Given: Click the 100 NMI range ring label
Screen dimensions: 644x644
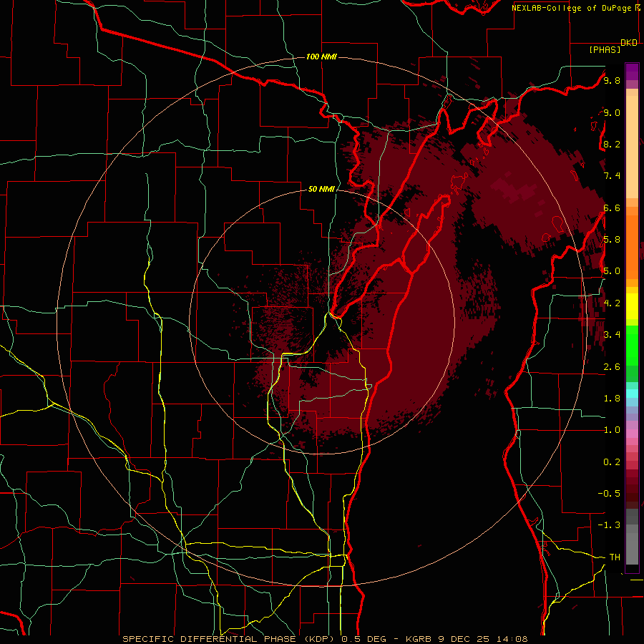Looking at the screenshot, I should pos(321,57).
